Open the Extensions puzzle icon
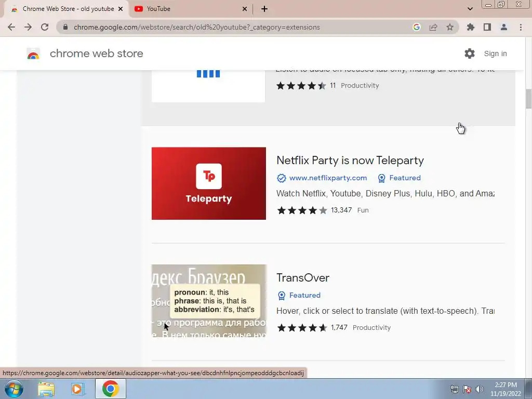Screen dimensions: 532x399 click(x=471, y=27)
